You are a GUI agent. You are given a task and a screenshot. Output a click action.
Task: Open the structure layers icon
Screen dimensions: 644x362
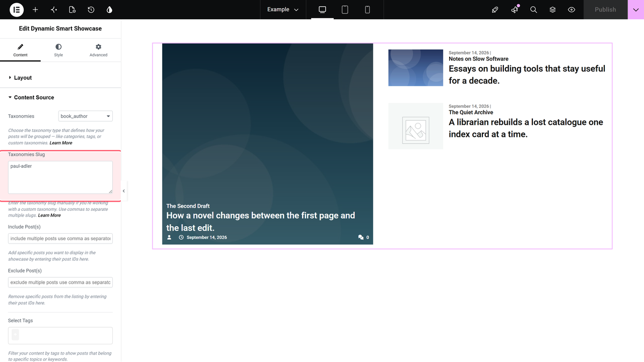553,10
